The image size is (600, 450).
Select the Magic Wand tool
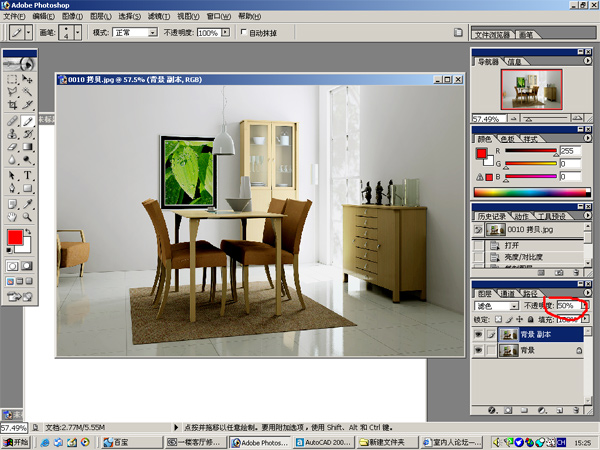pyautogui.click(x=27, y=92)
